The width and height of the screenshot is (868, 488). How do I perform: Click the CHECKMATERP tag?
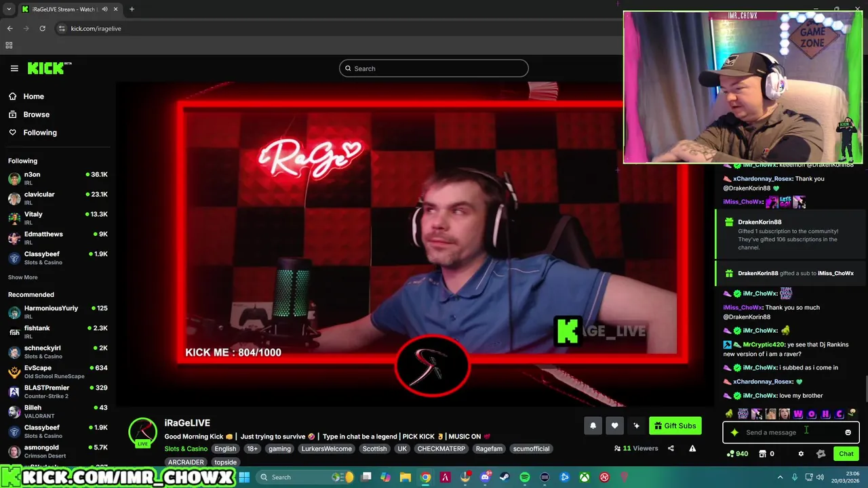click(x=441, y=449)
